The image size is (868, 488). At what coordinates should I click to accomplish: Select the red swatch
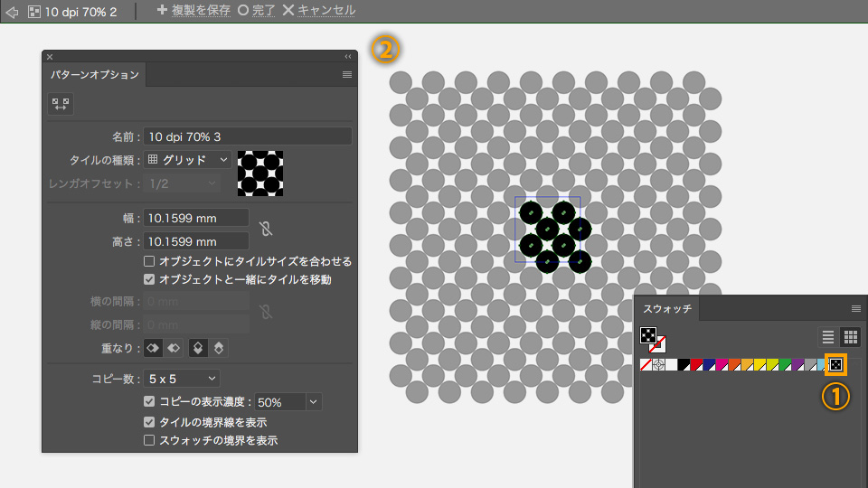696,364
